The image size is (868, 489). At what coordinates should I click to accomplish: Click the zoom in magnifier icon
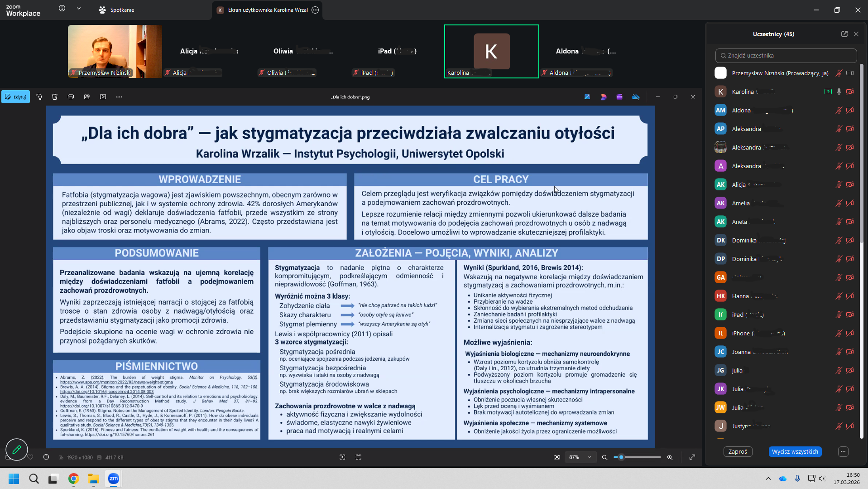[x=670, y=457]
